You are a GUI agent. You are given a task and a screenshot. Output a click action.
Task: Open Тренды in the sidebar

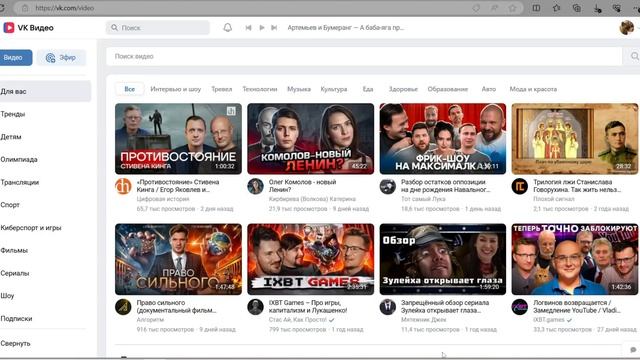coord(13,114)
